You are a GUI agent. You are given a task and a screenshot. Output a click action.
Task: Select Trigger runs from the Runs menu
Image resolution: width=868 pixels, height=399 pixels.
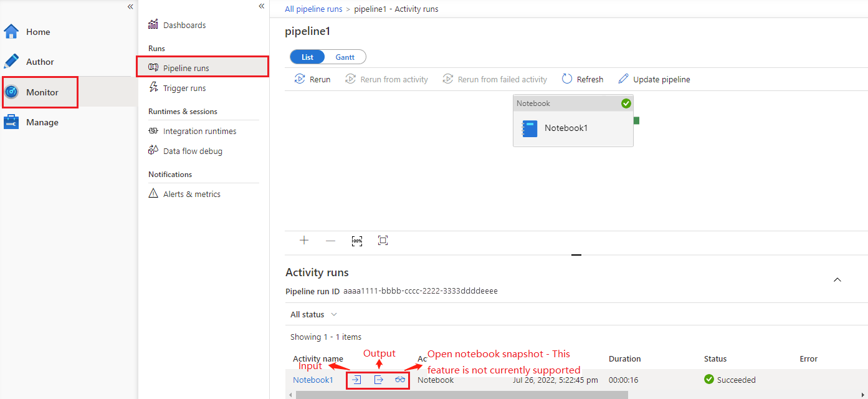coord(184,88)
